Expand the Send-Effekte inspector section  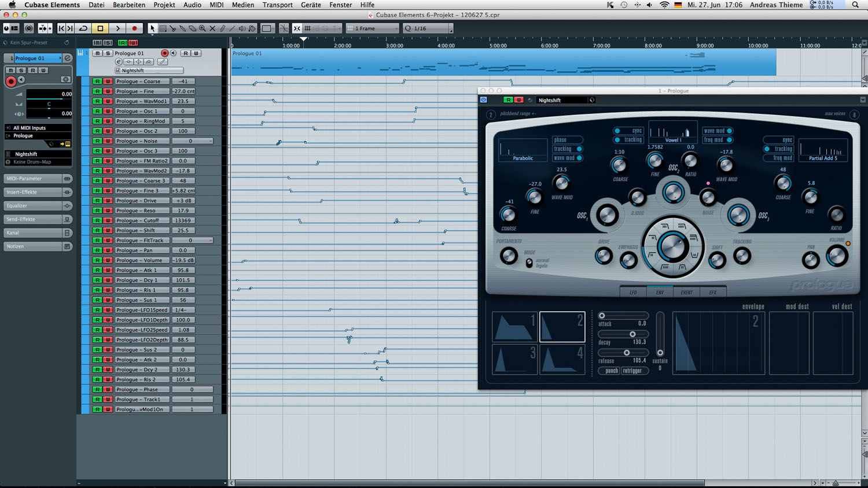pos(38,219)
